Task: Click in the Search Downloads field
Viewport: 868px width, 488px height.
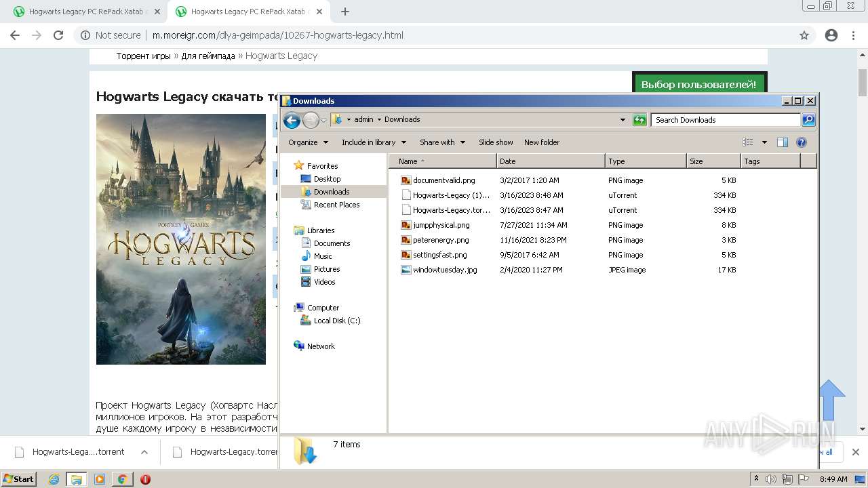Action: click(x=726, y=120)
